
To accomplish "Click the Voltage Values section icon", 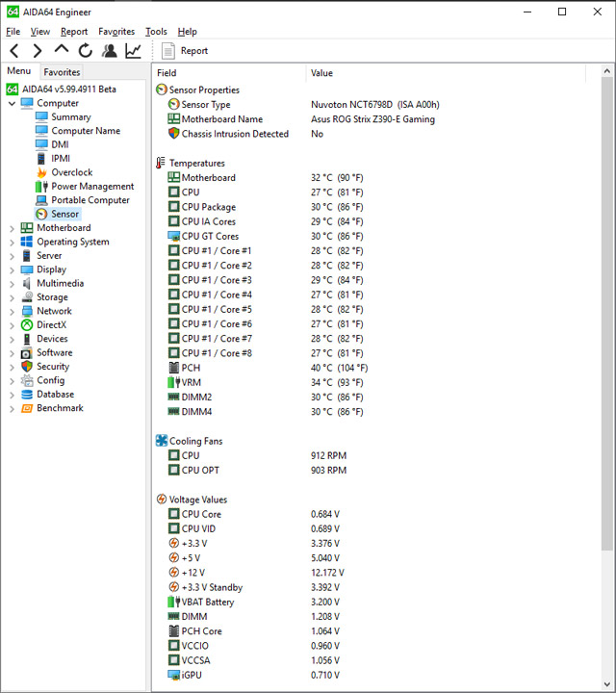I will 162,500.
